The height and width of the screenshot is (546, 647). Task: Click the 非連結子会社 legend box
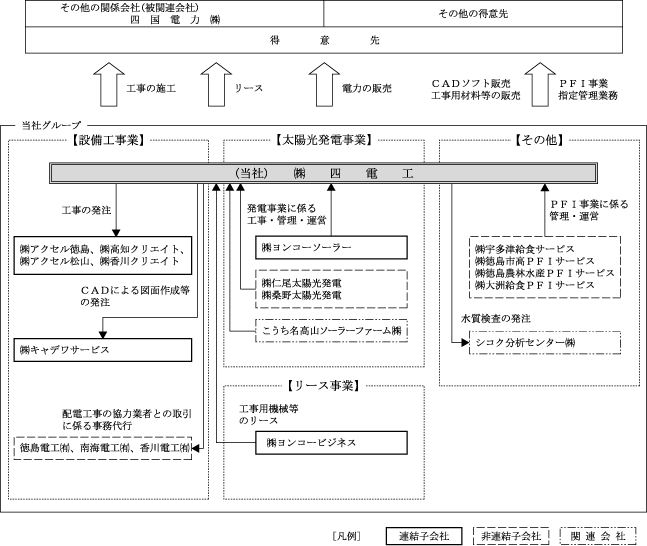tap(511, 536)
